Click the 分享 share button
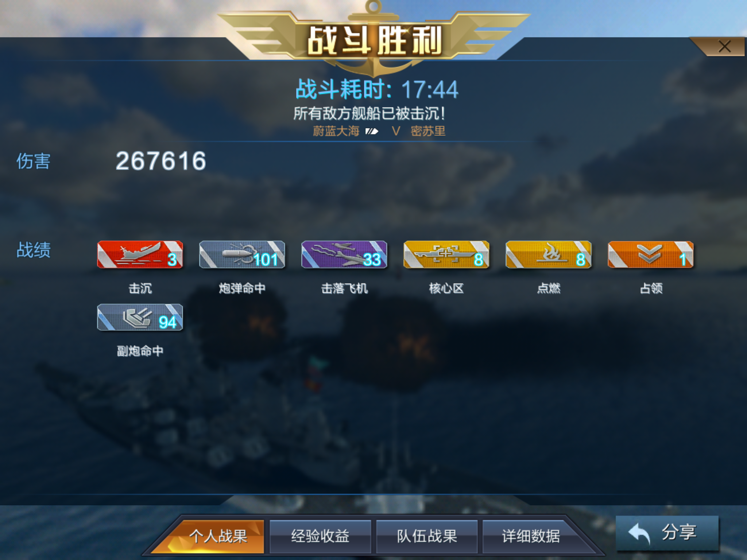Screen dimensions: 747x560 tap(667, 533)
